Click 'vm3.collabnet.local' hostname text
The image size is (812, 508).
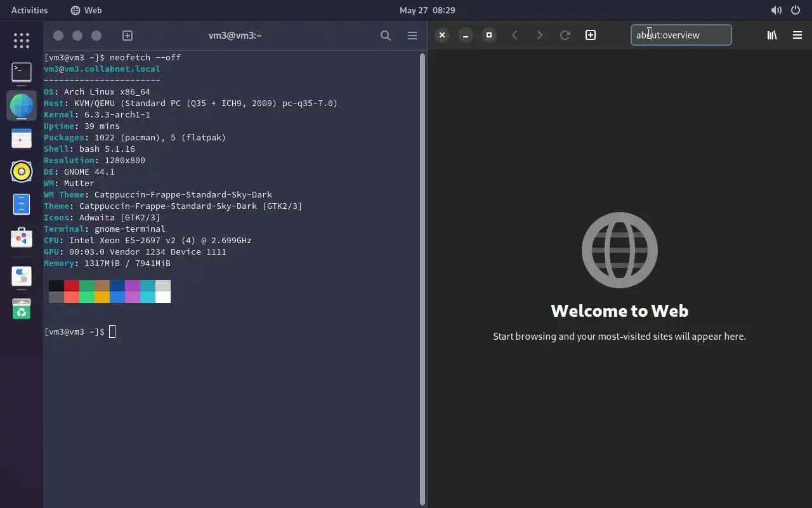(x=112, y=69)
